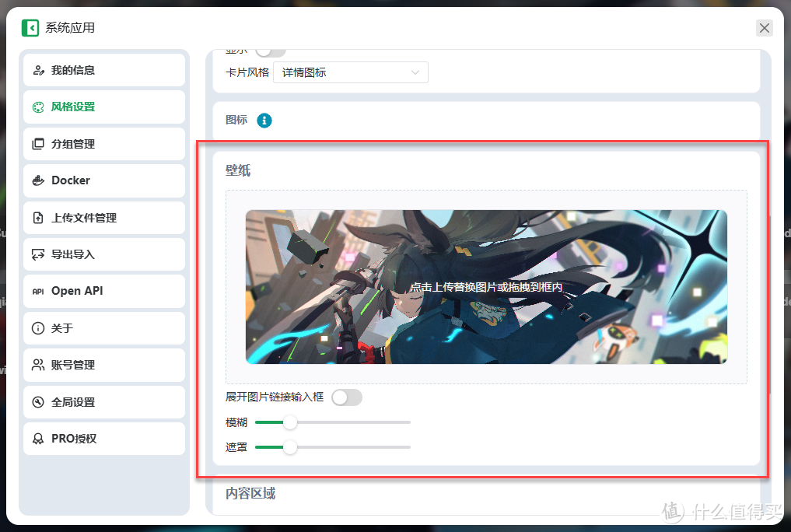Screen dimensions: 791x532
Task: Click the Docker whale icon
Action: pyautogui.click(x=38, y=180)
